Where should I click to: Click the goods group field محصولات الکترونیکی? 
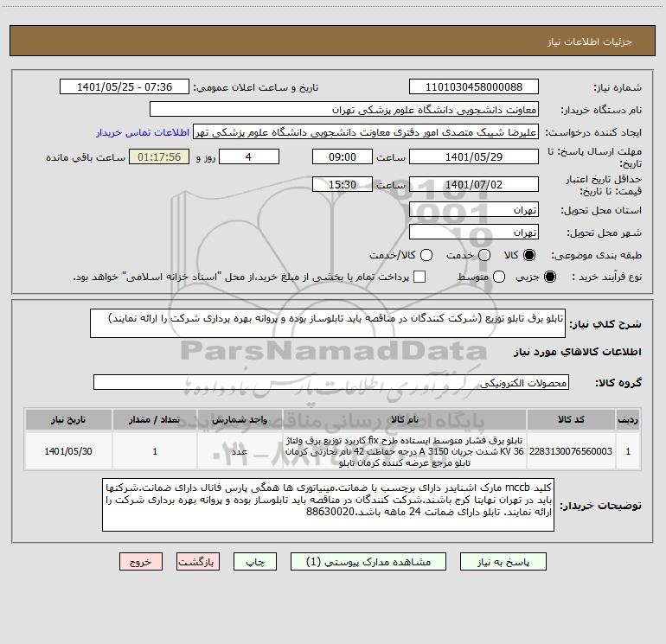pos(331,382)
